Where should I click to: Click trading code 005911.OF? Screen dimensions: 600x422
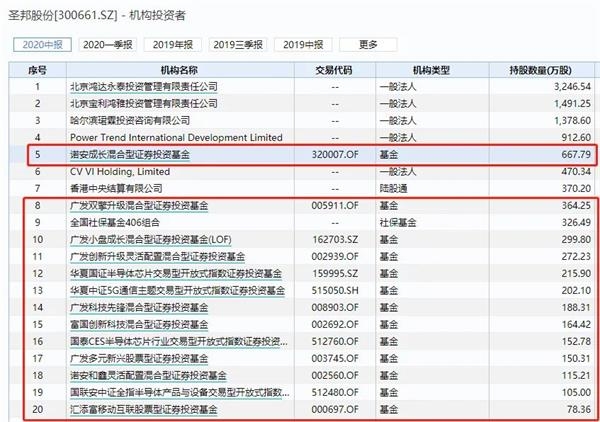335,205
